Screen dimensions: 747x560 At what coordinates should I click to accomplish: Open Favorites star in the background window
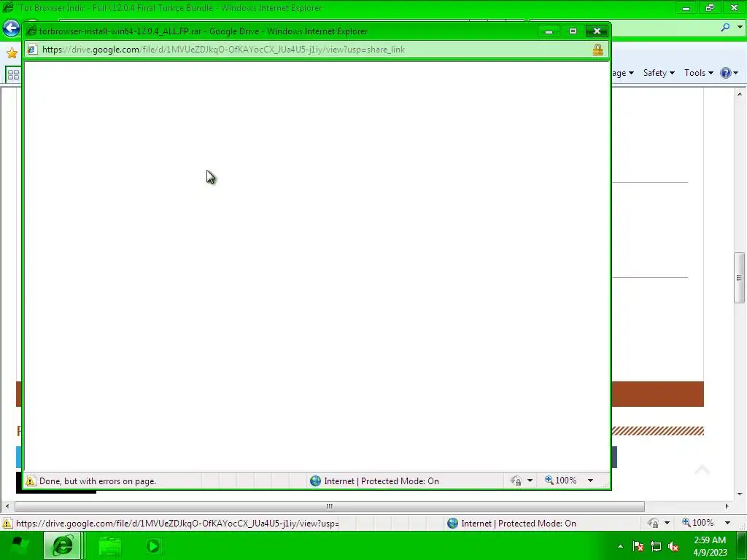tap(12, 52)
